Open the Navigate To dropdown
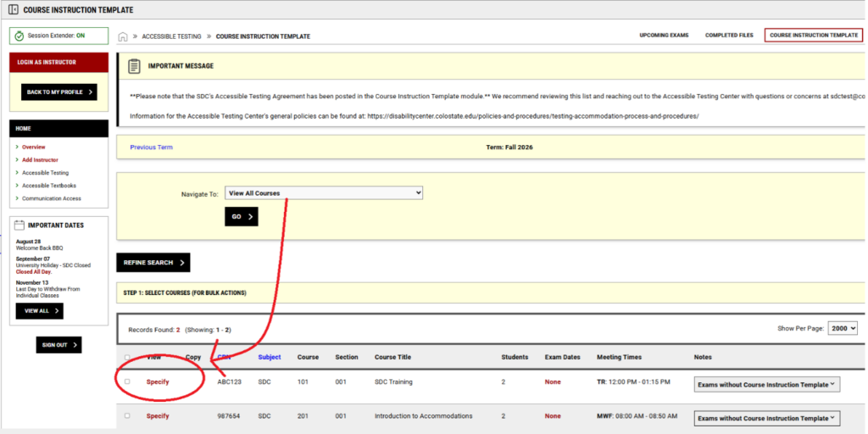This screenshot has width=868, height=434. pos(324,193)
